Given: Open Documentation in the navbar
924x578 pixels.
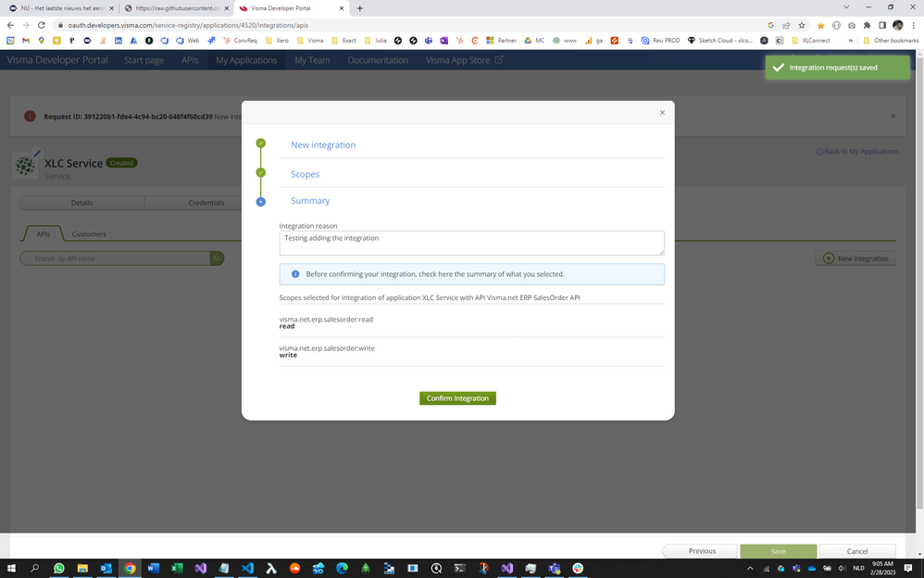Looking at the screenshot, I should tap(378, 60).
